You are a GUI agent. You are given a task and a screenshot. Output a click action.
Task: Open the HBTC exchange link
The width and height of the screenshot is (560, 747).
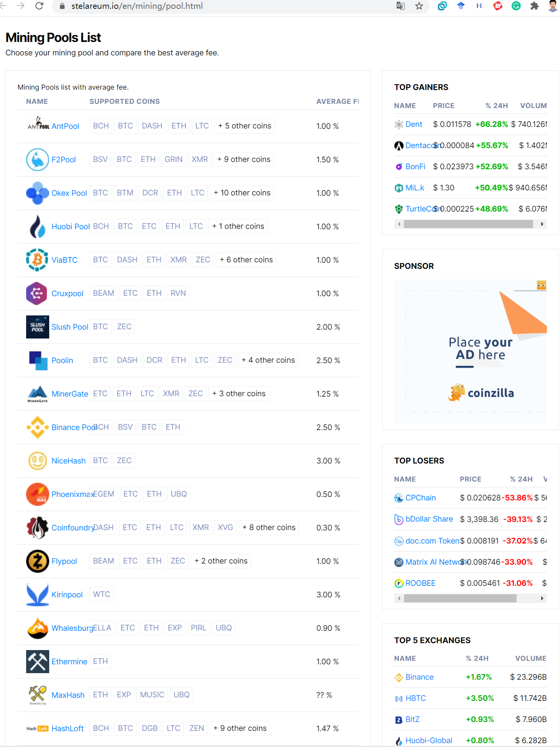pyautogui.click(x=416, y=698)
